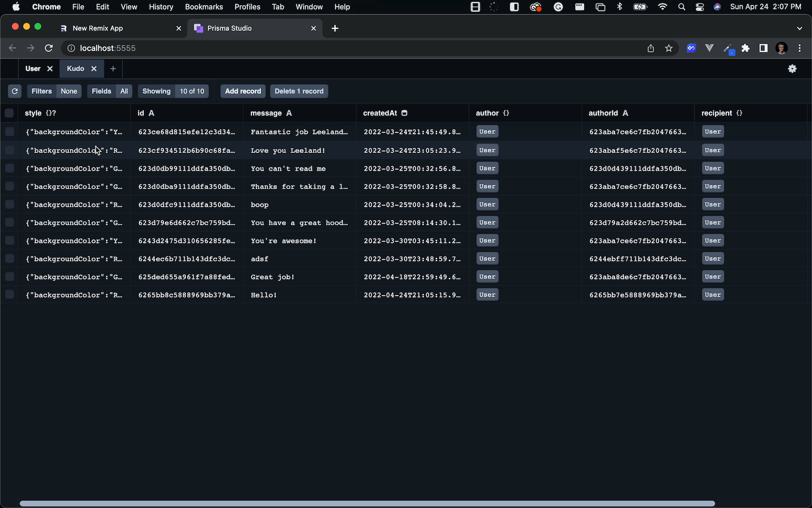Click the Prisma Studio refresh records icon
The image size is (812, 508).
point(15,91)
